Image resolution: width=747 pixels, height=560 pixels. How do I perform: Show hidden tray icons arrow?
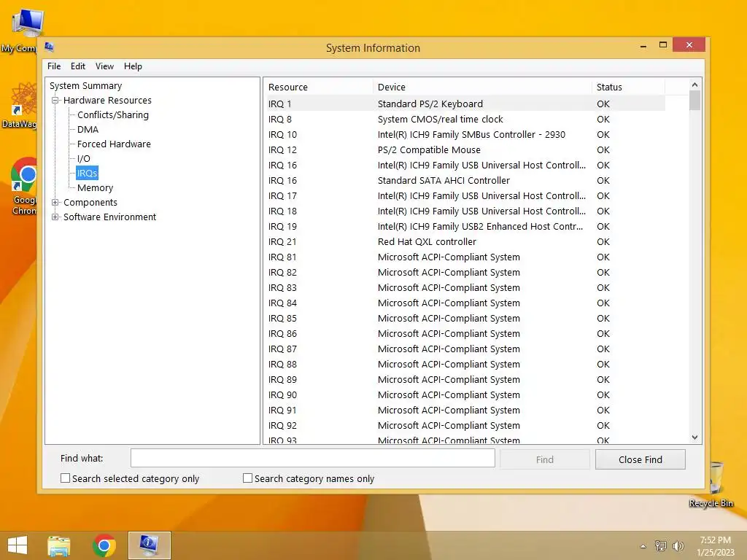click(x=643, y=547)
